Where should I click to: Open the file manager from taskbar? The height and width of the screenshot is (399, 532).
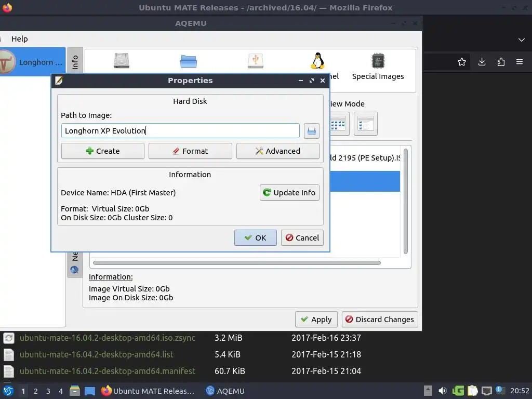(x=75, y=391)
